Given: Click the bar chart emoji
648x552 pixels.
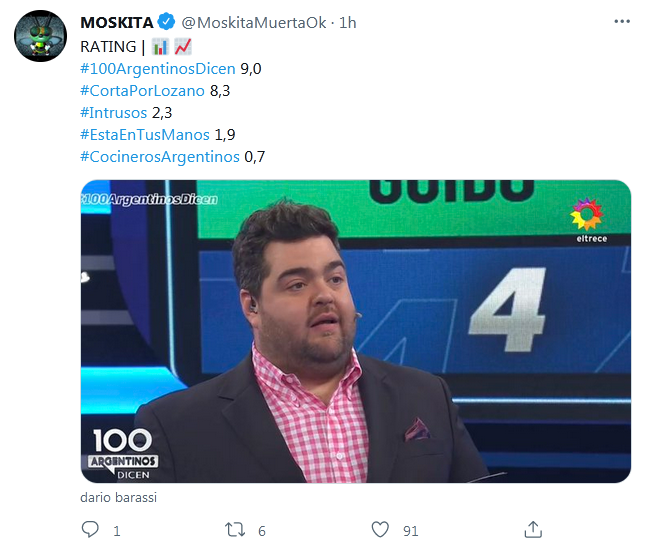Looking at the screenshot, I should 160,47.
